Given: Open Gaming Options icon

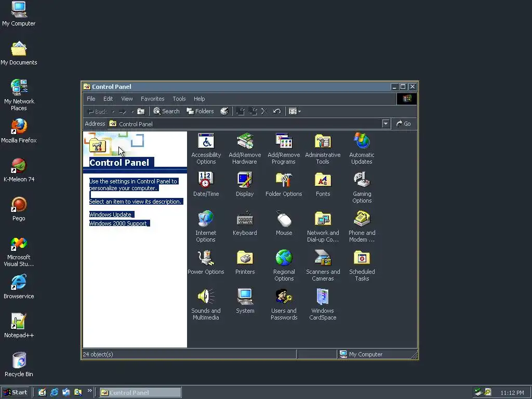Looking at the screenshot, I should tap(362, 188).
